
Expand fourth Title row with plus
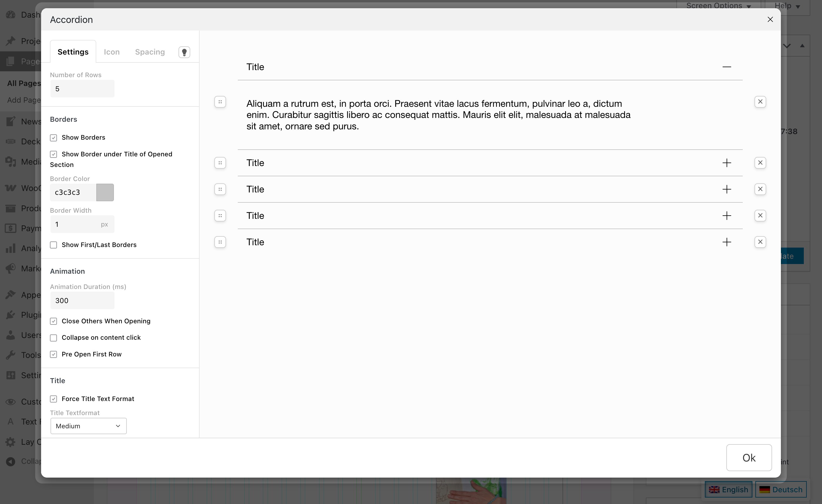[x=727, y=216]
